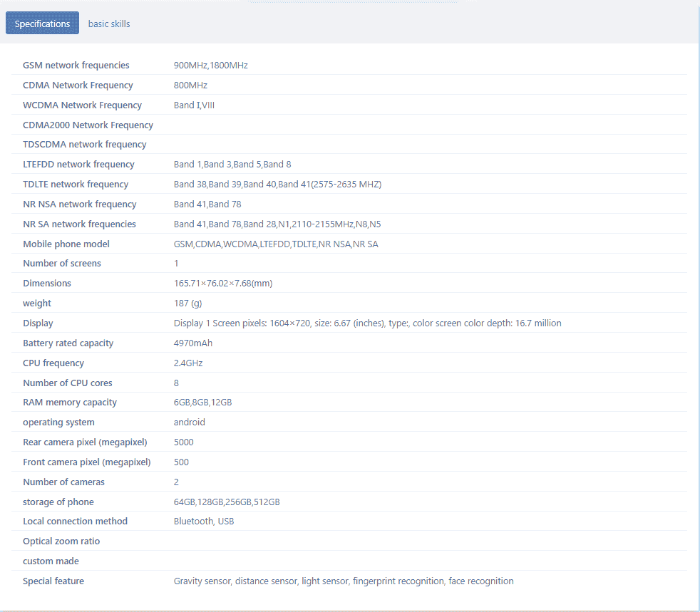The height and width of the screenshot is (612, 700).
Task: Select the Bluetooth, USB connection value
Action: coord(204,521)
